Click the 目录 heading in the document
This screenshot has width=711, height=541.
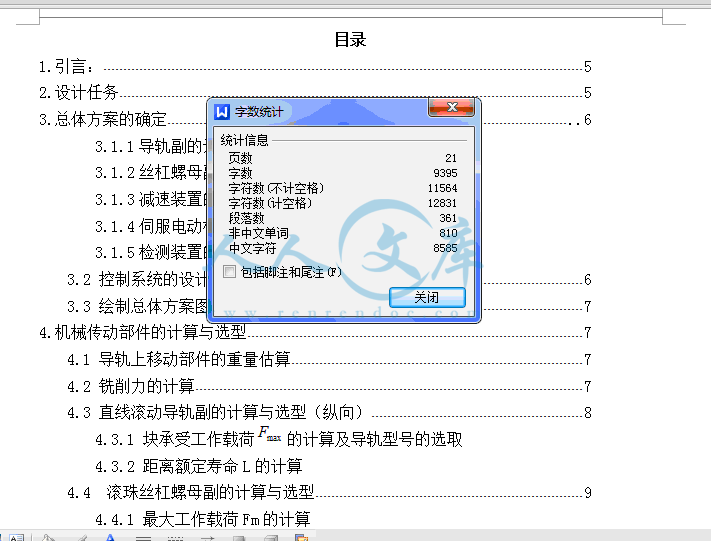click(x=350, y=39)
